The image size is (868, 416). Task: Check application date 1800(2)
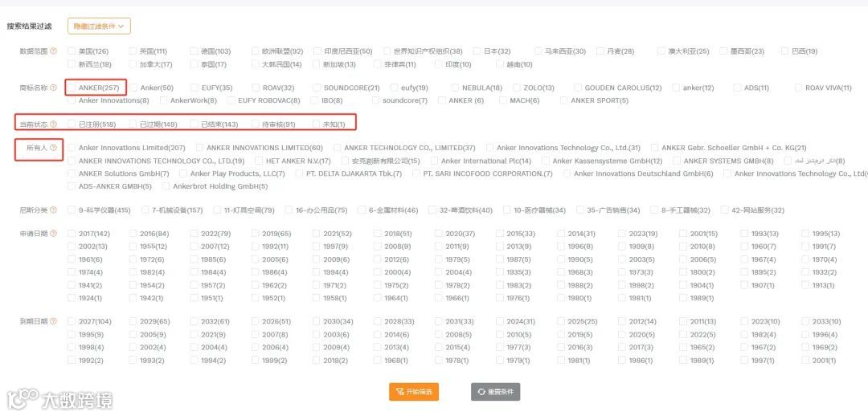coord(683,272)
